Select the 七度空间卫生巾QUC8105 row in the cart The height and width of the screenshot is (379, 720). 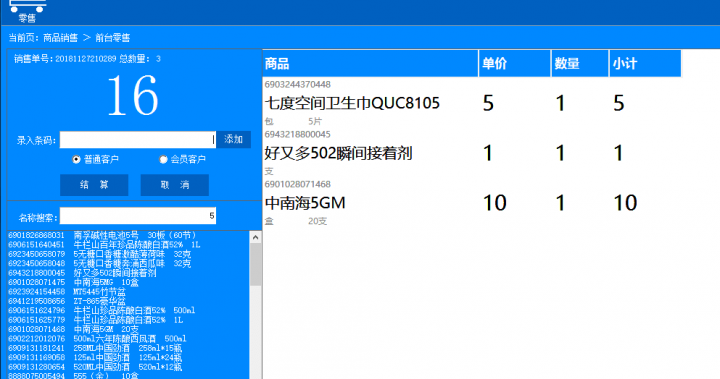tap(472, 103)
